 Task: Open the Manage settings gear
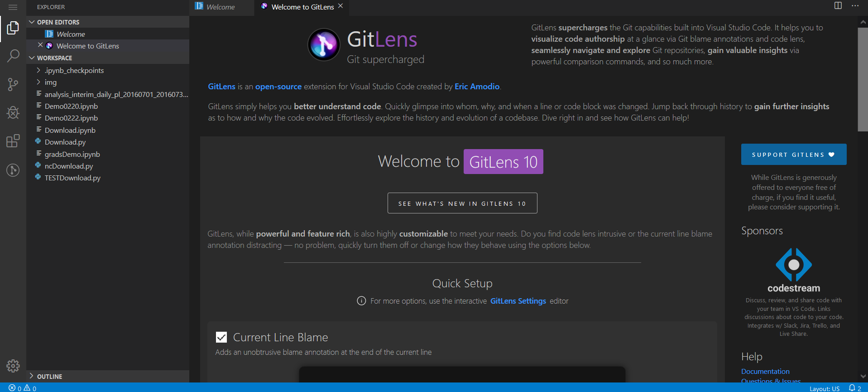(13, 366)
